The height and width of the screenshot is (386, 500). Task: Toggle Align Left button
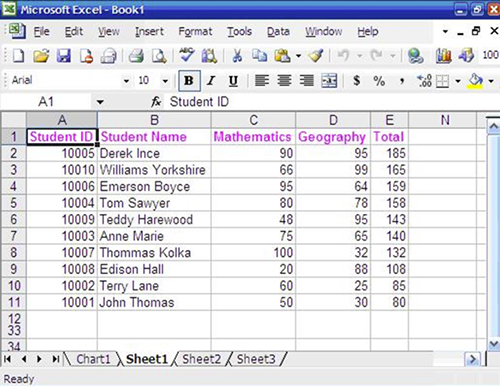pos(262,81)
